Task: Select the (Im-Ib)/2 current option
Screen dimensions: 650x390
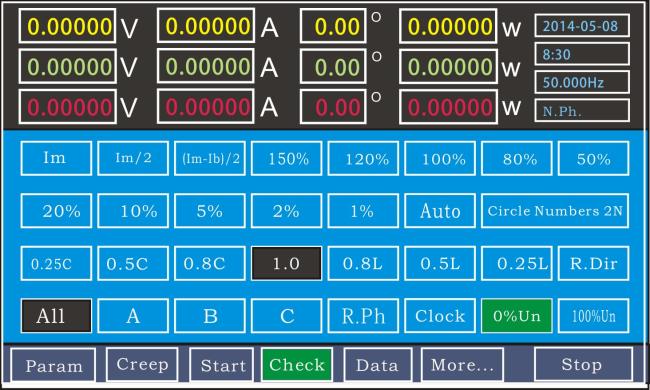Action: click(210, 158)
